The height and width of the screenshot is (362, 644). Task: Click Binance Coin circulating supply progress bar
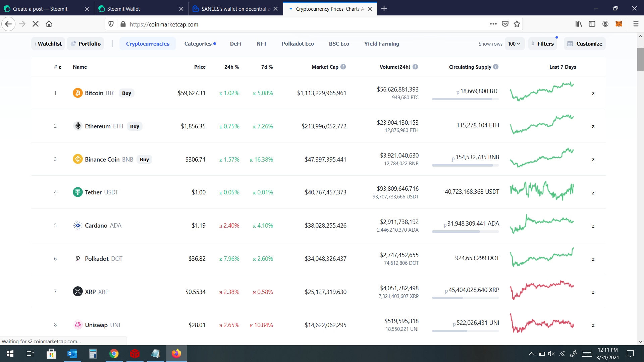[x=465, y=165]
